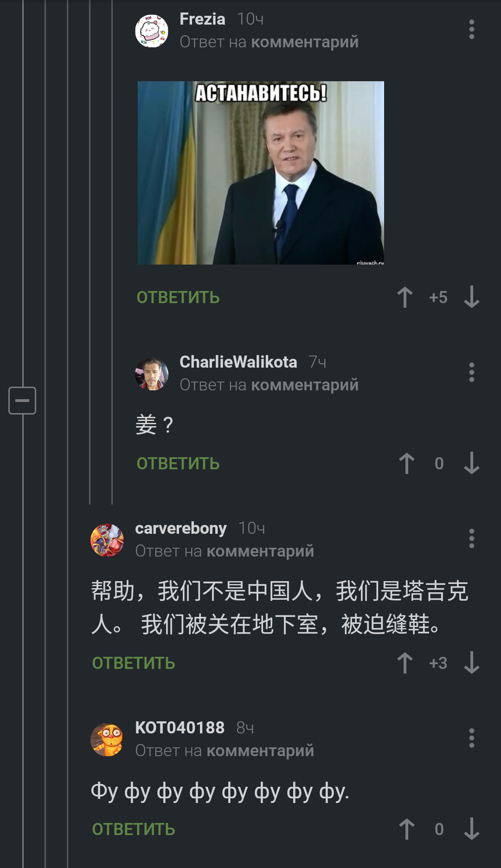Downvote carverebony's Chinese comment
The height and width of the screenshot is (868, 501).
pyautogui.click(x=472, y=663)
